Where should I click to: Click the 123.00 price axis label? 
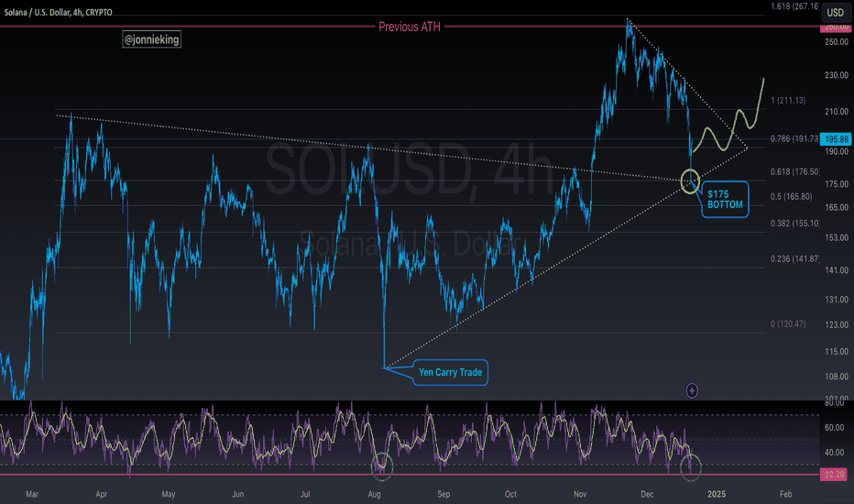(837, 324)
